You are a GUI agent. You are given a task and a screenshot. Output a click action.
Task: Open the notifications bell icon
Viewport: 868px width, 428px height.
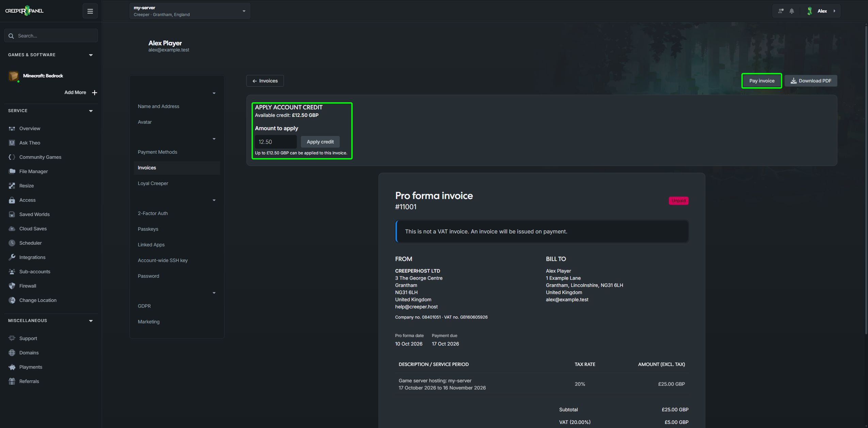pyautogui.click(x=792, y=11)
